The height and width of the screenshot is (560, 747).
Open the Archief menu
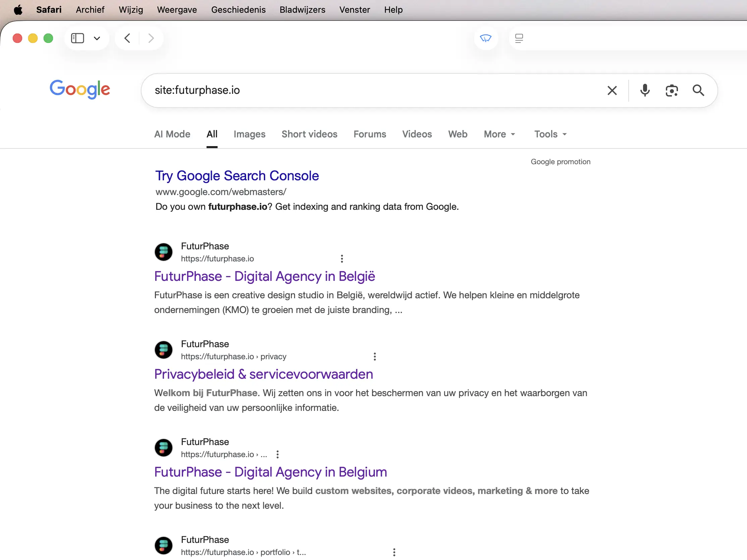pos(90,10)
